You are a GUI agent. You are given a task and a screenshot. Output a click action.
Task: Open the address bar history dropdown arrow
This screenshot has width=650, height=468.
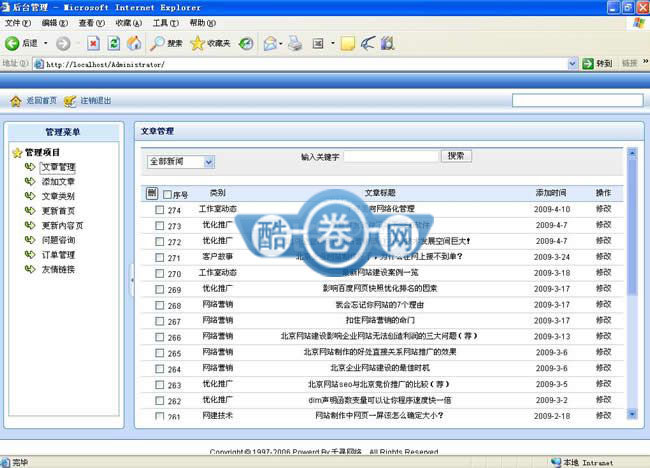(572, 64)
